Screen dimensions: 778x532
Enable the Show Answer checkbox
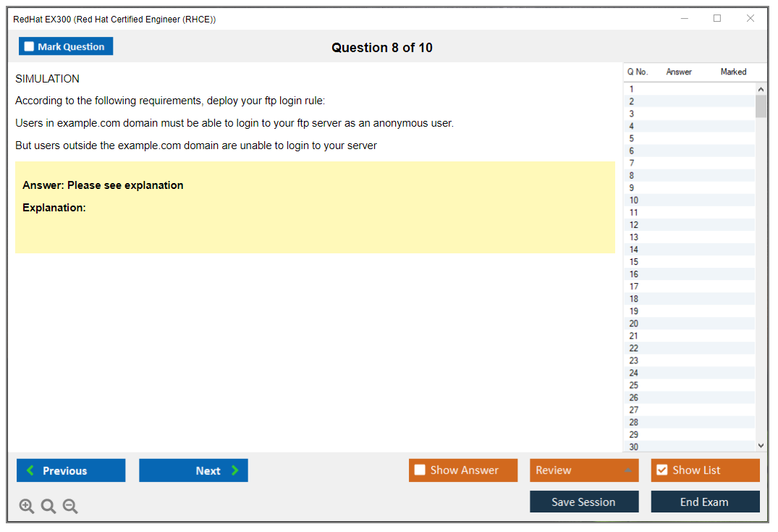(x=420, y=470)
